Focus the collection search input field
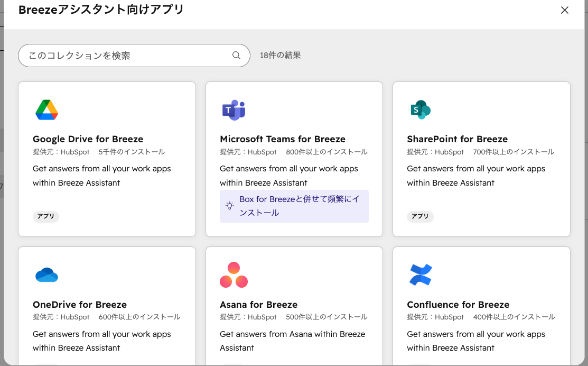Screen dimensions: 588x366 (x=134, y=56)
